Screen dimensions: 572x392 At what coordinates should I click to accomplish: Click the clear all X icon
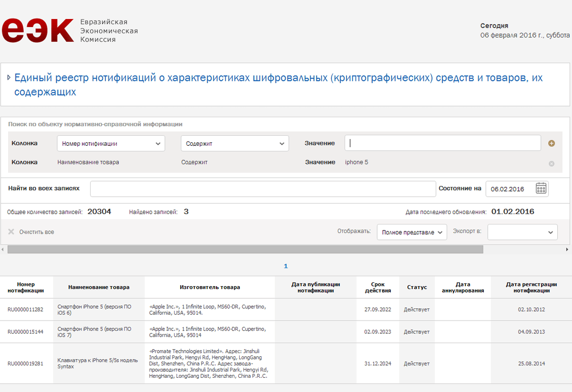point(11,232)
